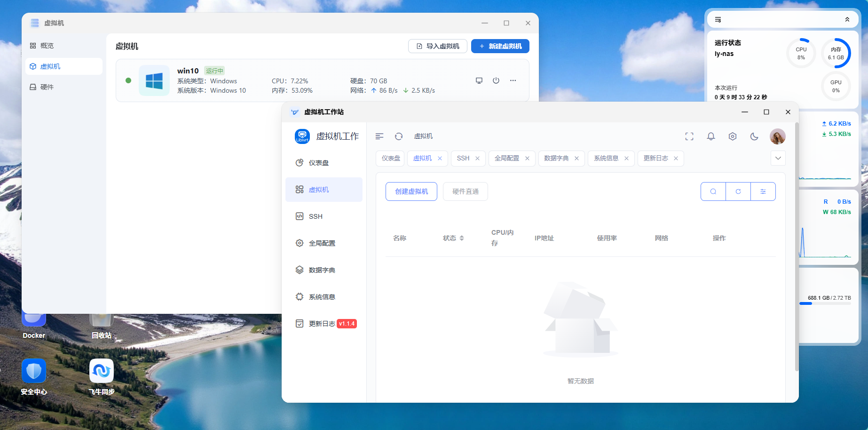Click the win10 power button icon
868x430 pixels.
pos(496,80)
